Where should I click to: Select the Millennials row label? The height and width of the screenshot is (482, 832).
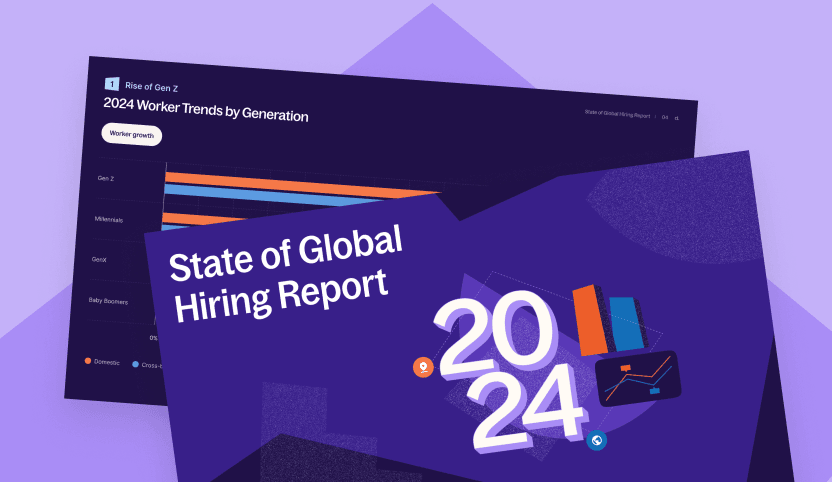click(108, 219)
